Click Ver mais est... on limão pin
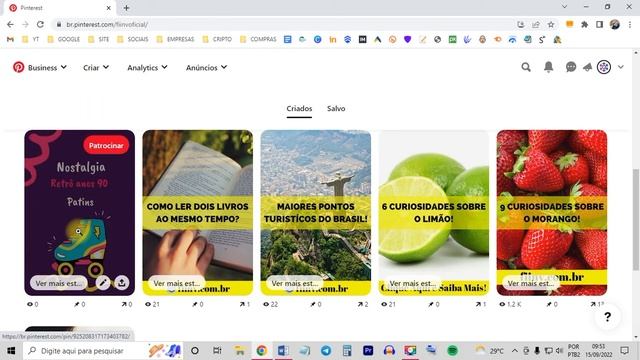Image resolution: width=640 pixels, height=360 pixels. (x=412, y=283)
